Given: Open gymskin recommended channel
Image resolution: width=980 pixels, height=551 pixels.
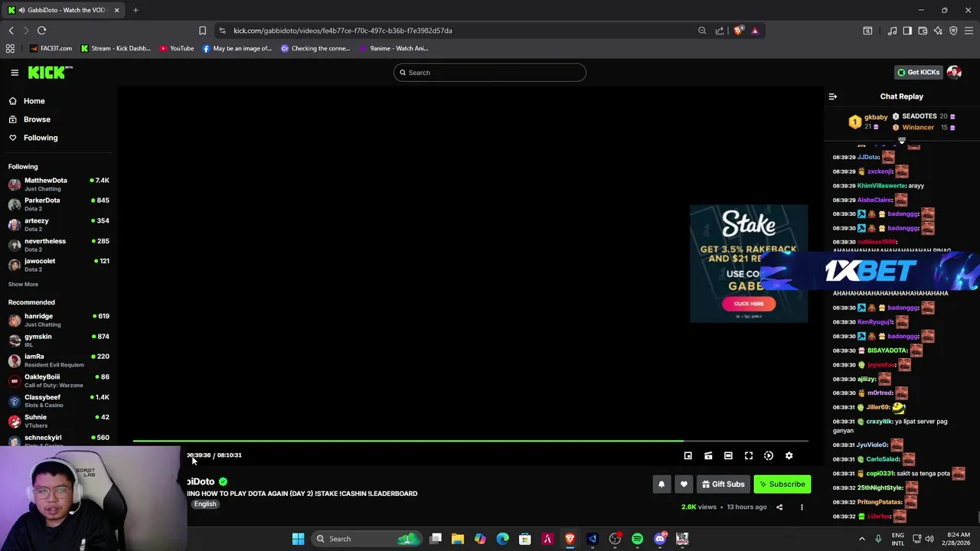Looking at the screenshot, I should tap(58, 340).
